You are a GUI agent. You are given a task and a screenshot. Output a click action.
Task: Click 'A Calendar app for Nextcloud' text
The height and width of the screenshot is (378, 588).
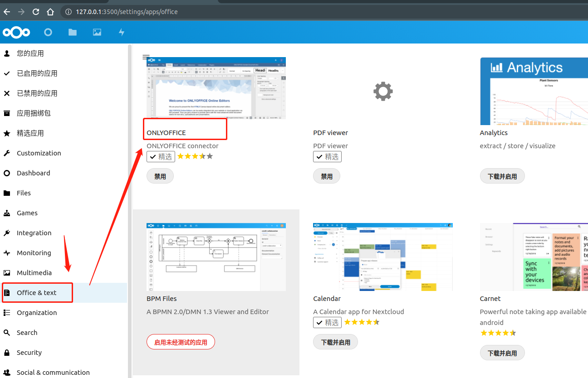pyautogui.click(x=358, y=312)
